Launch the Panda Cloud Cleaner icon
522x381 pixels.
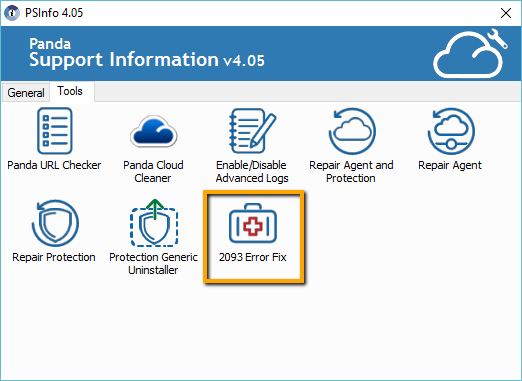(x=154, y=131)
